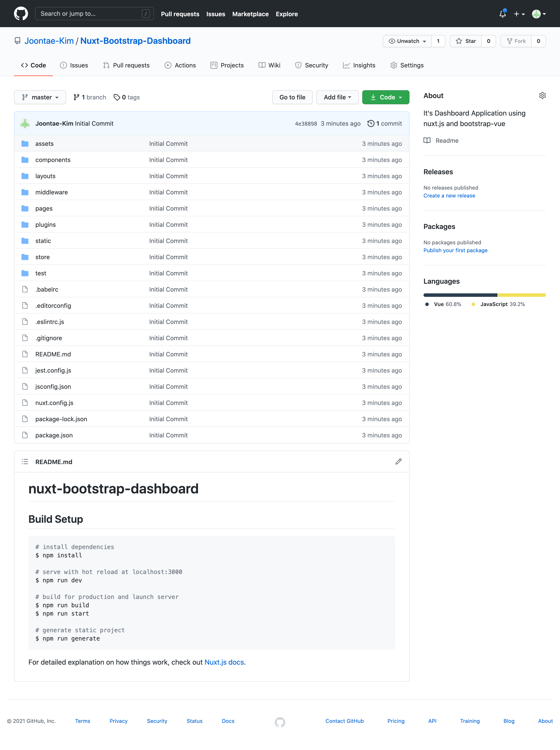Edit README with the pencil icon
560x750 pixels.
[x=398, y=461]
